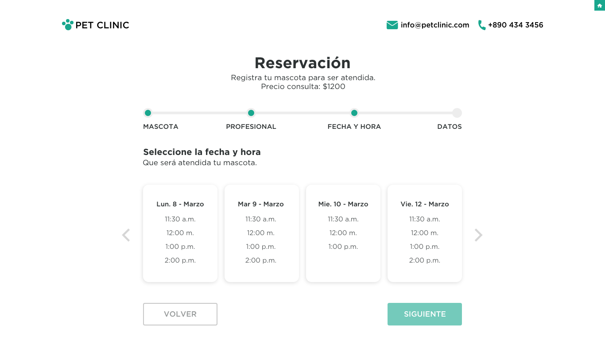Screen dimensions: 605x364
Task: Pick 1:00 p.m. on Mie. 10 - Marzo
Action: [x=343, y=247]
